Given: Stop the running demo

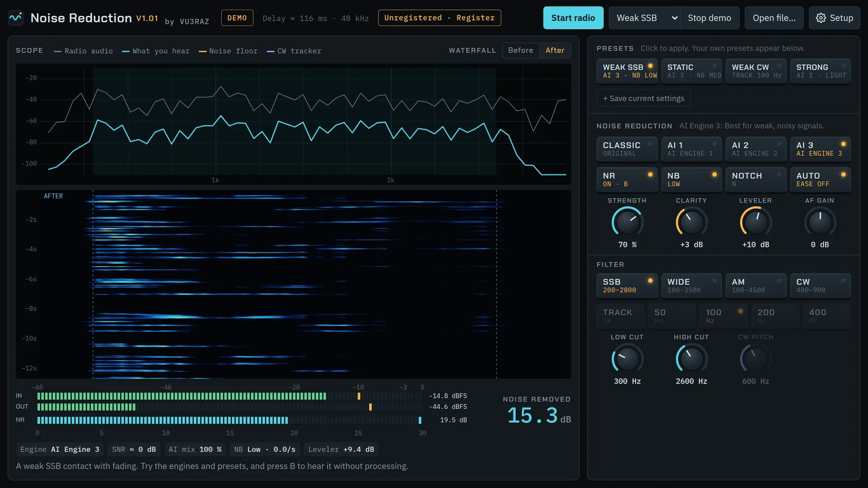Looking at the screenshot, I should point(709,18).
